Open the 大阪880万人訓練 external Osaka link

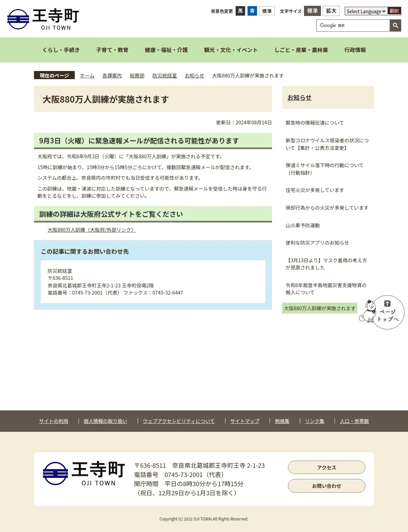92,230
